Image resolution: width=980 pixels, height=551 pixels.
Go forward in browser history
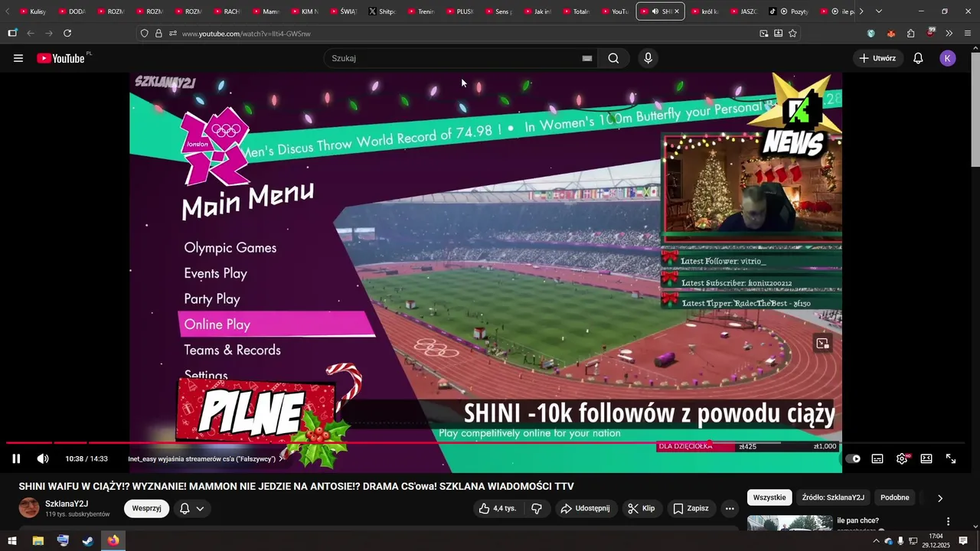[49, 34]
